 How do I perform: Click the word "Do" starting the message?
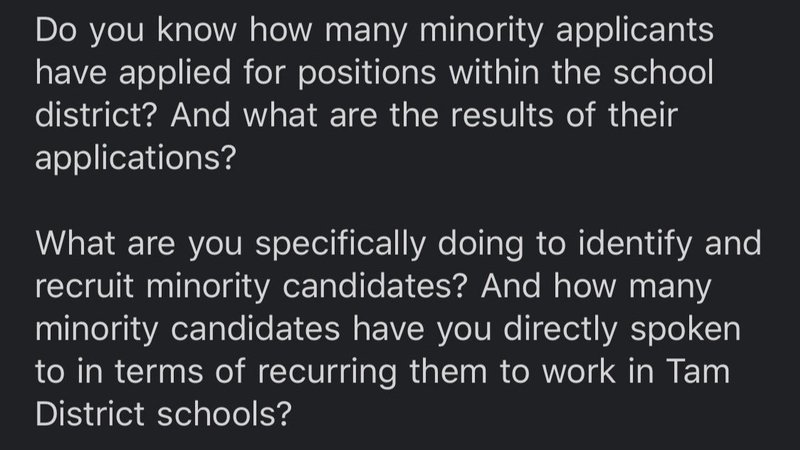[57, 29]
